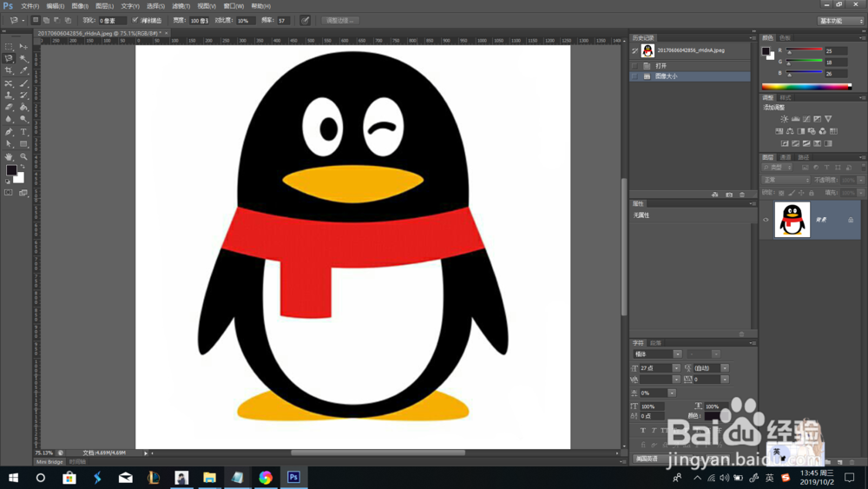Select the Clone Stamp tool
The width and height of the screenshot is (868, 489).
click(x=9, y=96)
